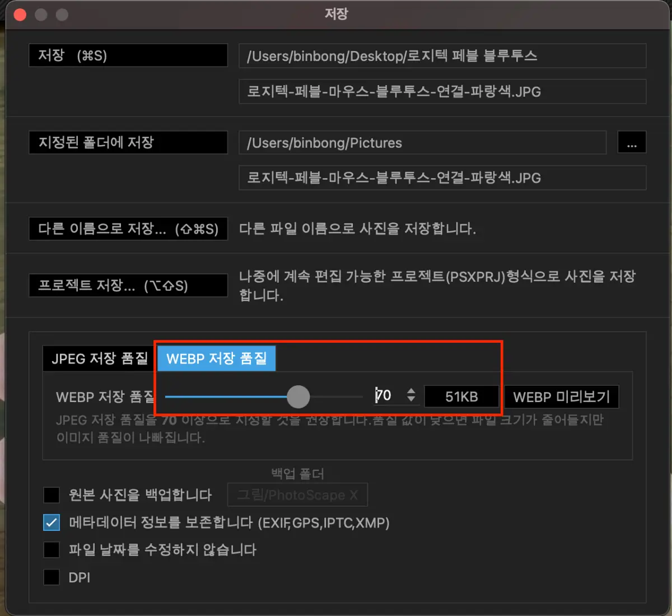Click the ... folder browse icon
This screenshot has width=672, height=616.
tap(632, 142)
